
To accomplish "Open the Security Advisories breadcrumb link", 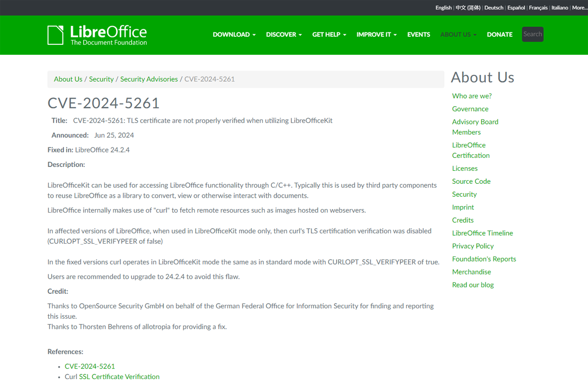I will point(149,79).
